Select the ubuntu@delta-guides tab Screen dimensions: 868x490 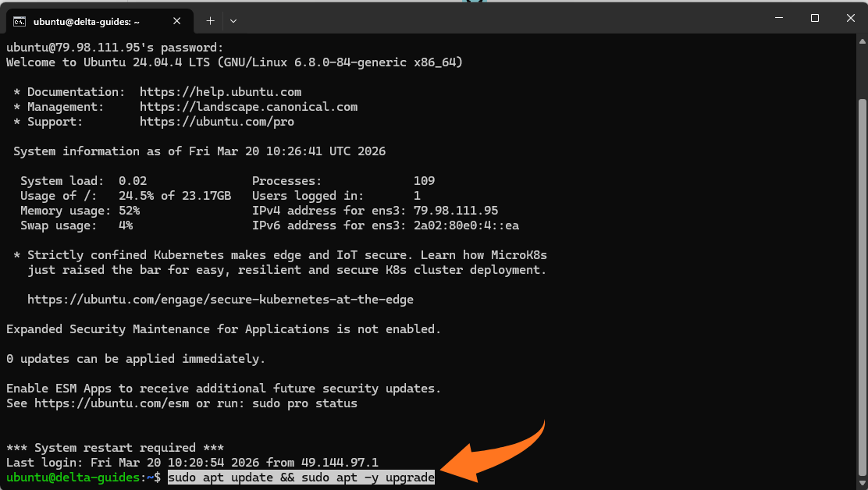click(94, 21)
